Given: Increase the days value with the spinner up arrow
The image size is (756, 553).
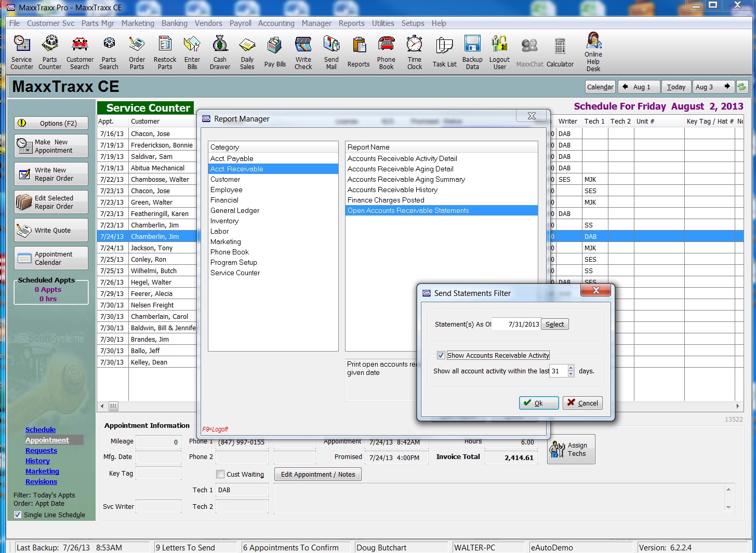Looking at the screenshot, I should click(571, 368).
